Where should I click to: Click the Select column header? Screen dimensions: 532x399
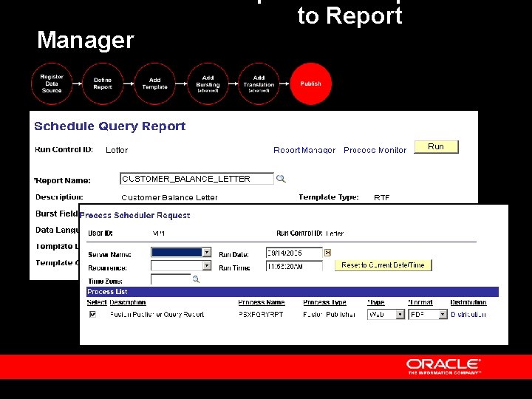(x=97, y=302)
